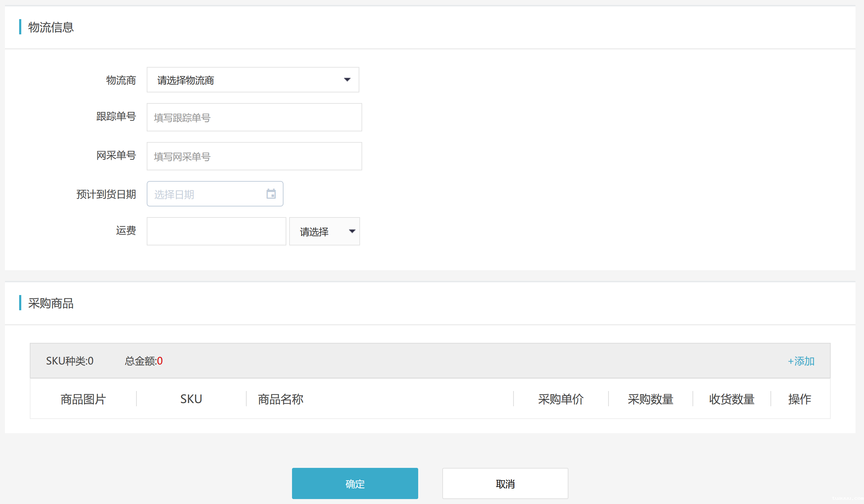Open the 请选择 currency dropdown next to 运费
The image size is (864, 504).
(324, 231)
